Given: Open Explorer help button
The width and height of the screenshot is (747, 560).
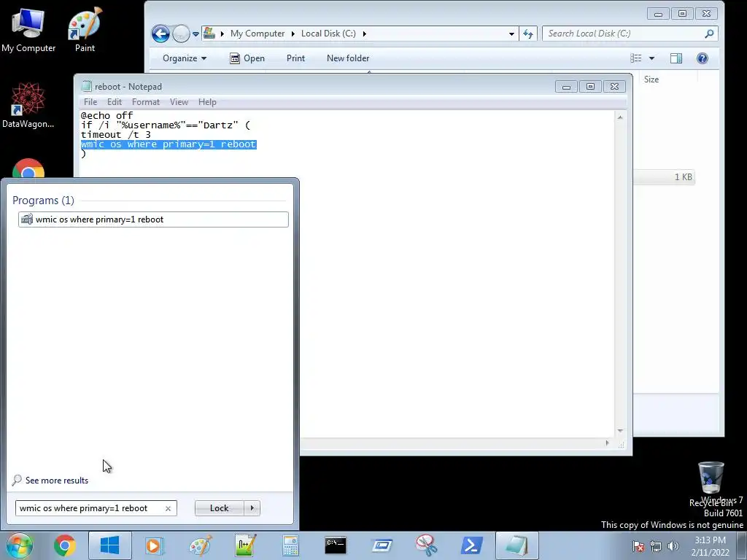Looking at the screenshot, I should coord(703,58).
